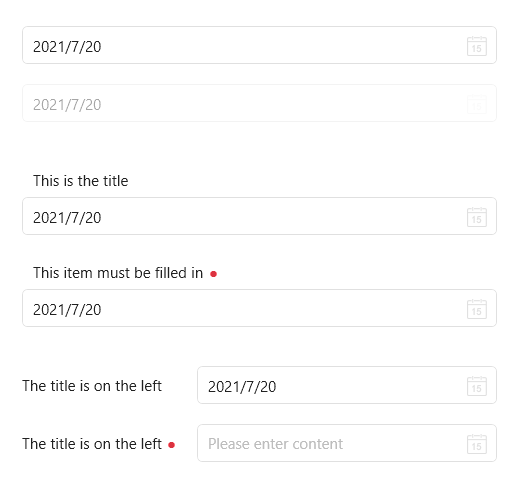Click the 'This item must be filled in' label
Viewport: 517px width, 489px height.
(x=118, y=273)
